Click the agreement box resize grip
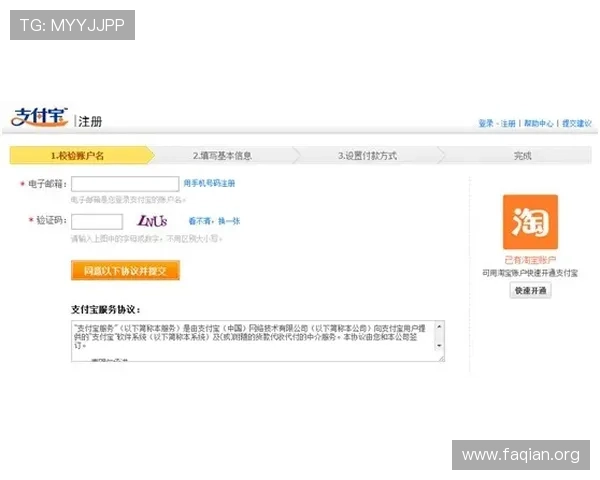Viewport: 600px width, 480px height. tap(441, 358)
